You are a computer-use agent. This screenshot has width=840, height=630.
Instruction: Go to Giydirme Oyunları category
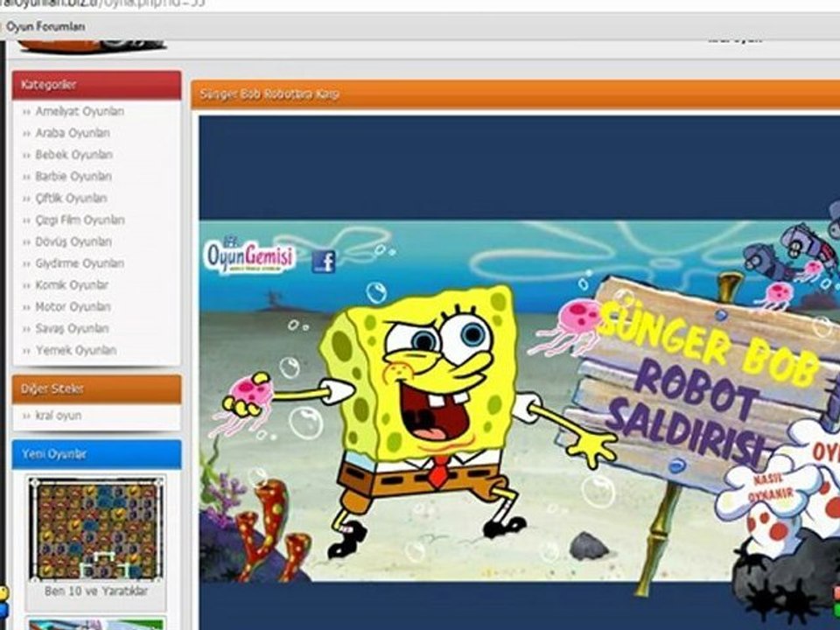[x=80, y=263]
